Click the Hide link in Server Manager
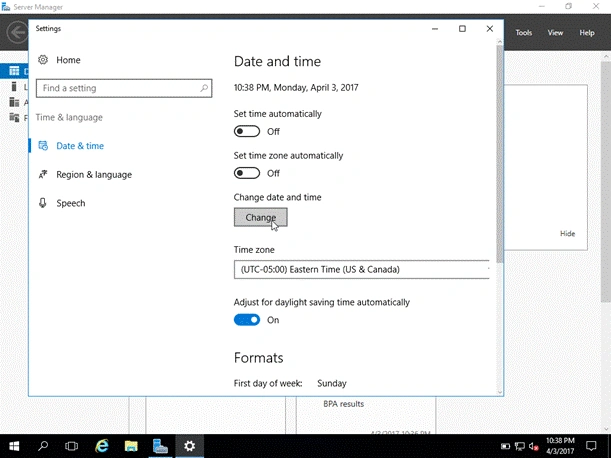The height and width of the screenshot is (458, 611). [x=567, y=233]
